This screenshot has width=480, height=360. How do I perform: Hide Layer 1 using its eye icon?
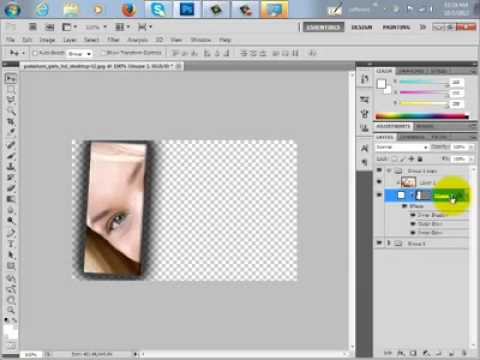(x=379, y=182)
